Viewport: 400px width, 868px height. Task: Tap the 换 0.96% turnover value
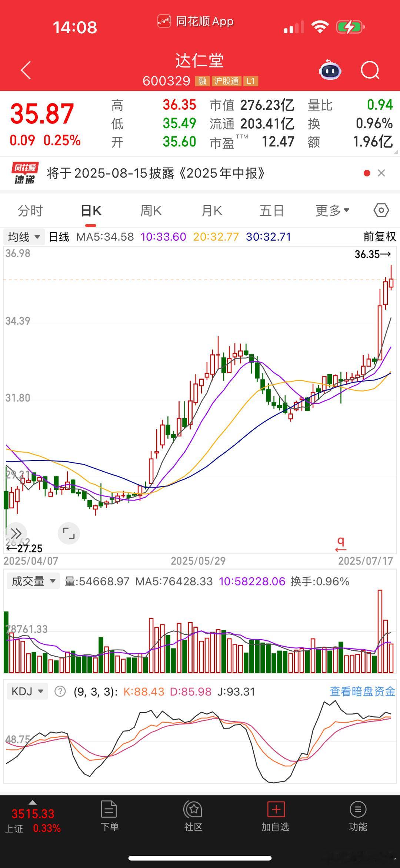[374, 123]
